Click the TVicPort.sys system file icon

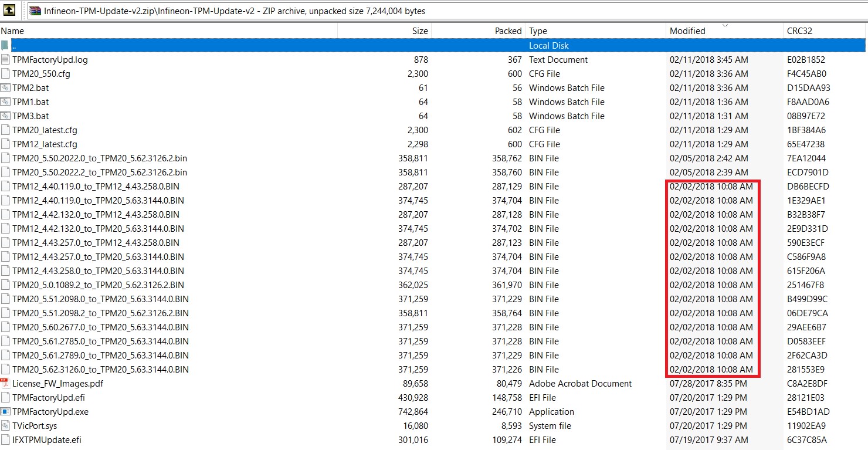click(5, 426)
